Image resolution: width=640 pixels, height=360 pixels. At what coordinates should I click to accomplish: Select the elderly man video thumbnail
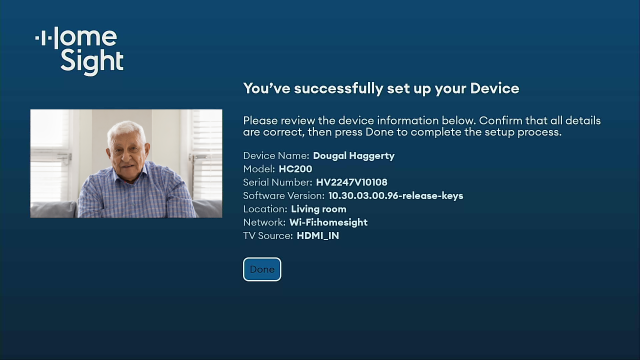pos(126,163)
